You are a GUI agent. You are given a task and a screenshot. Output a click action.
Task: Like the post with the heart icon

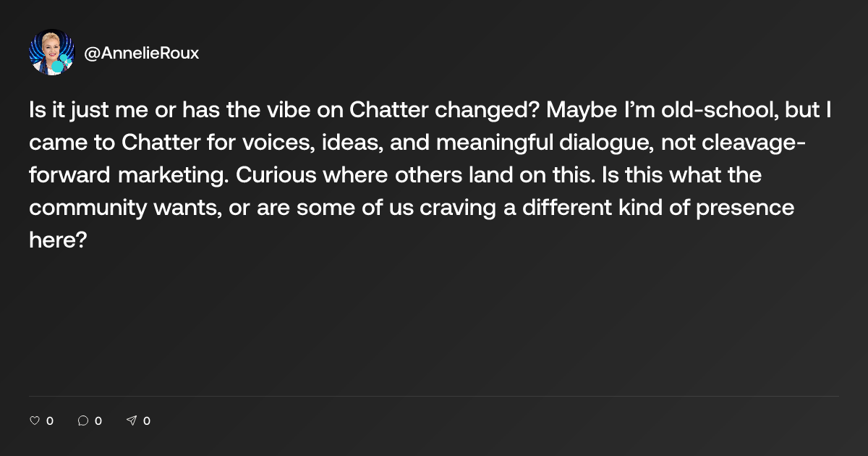34,421
